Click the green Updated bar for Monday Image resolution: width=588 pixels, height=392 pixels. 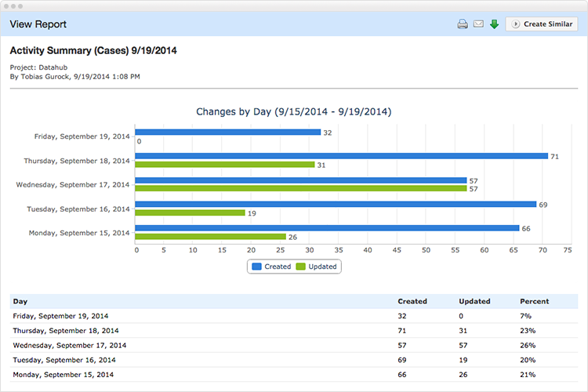pyautogui.click(x=210, y=237)
